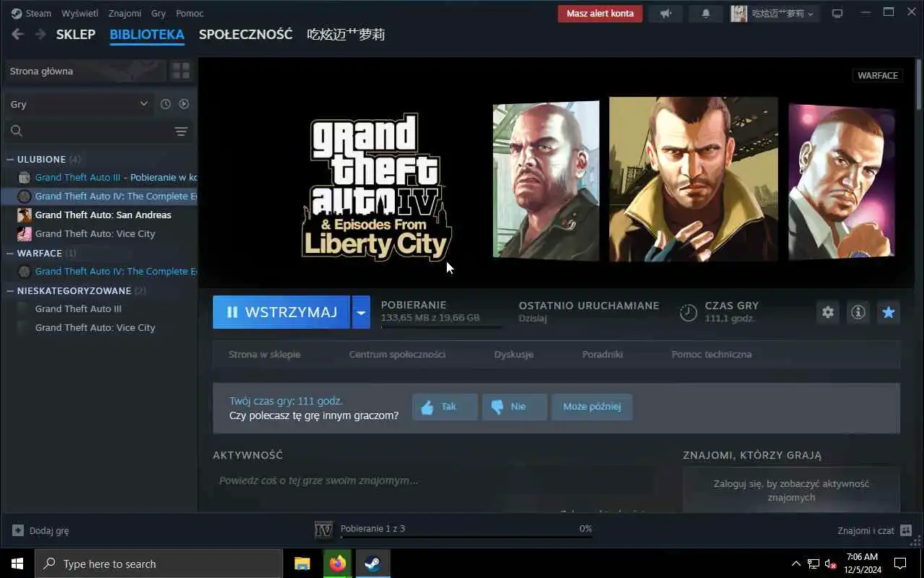Show ready-to-play games icon

(184, 104)
